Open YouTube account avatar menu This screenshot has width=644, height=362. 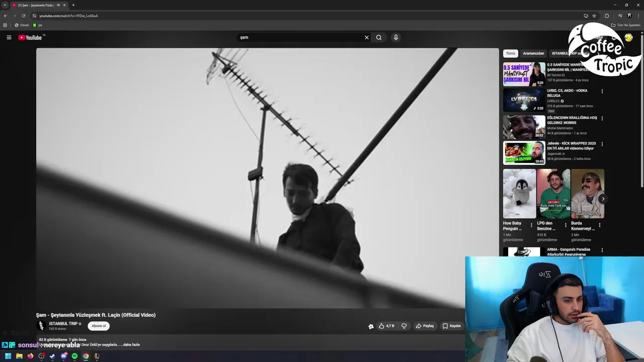(628, 38)
